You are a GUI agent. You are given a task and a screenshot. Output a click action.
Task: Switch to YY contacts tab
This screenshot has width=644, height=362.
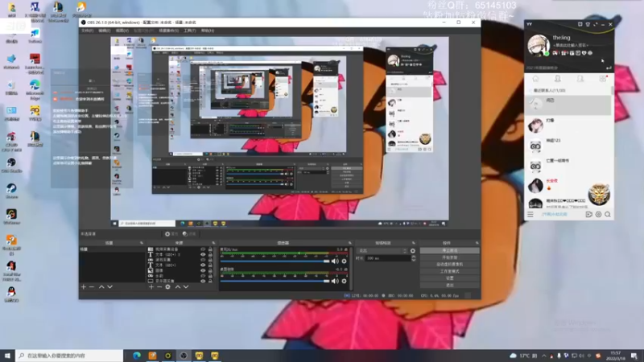[557, 78]
